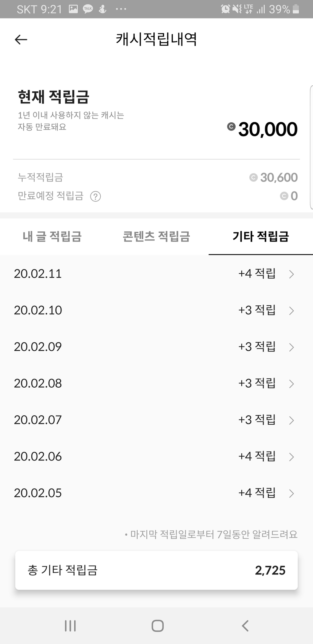Expand the 20.02.06 entry chevron

[x=291, y=457]
